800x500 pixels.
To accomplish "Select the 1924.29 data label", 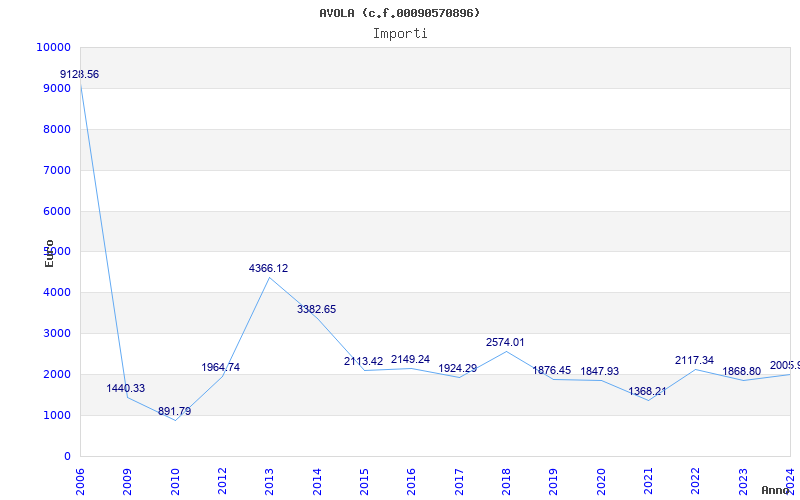I will (x=458, y=368).
